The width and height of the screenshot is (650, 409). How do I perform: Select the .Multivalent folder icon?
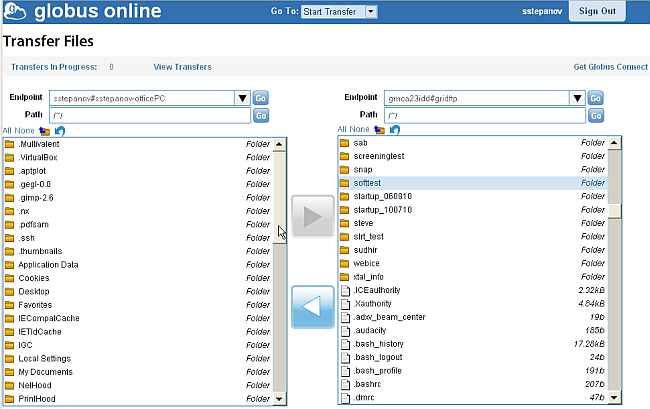[x=9, y=144]
